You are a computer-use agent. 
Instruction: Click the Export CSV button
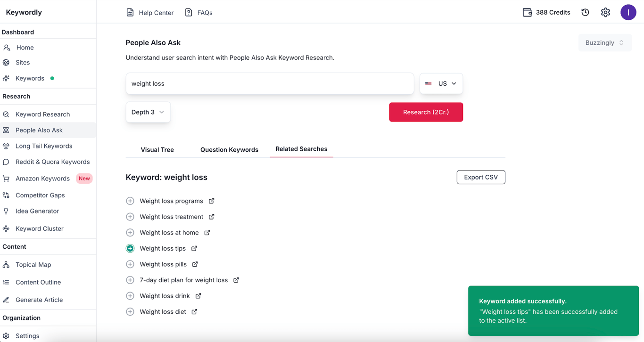(480, 177)
